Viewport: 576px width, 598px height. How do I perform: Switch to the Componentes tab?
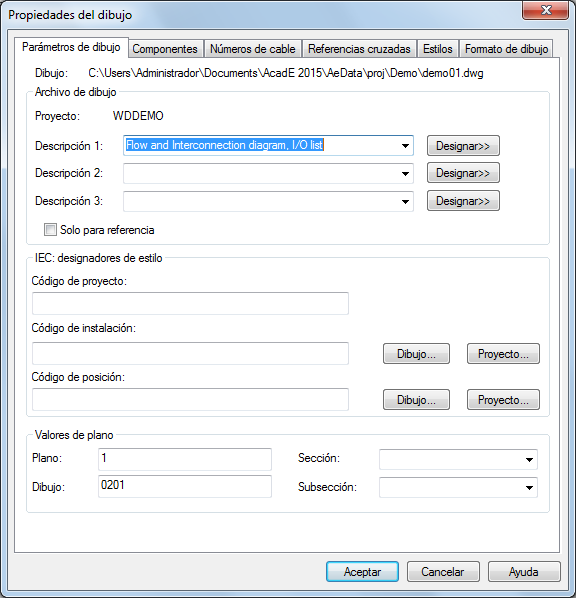(x=165, y=49)
